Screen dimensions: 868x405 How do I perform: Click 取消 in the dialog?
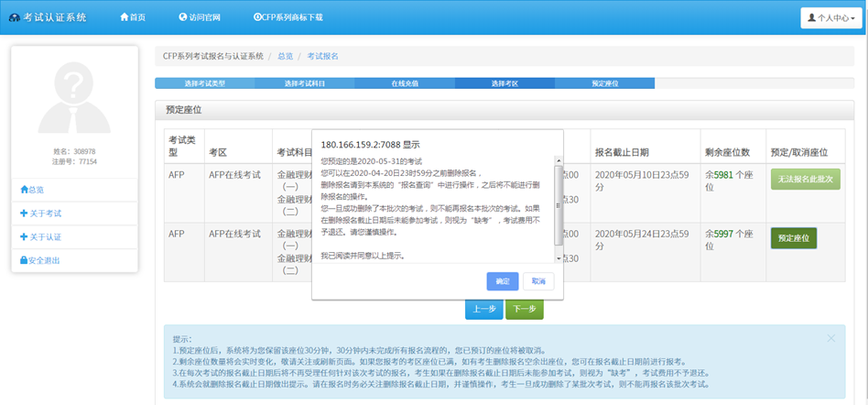point(538,281)
